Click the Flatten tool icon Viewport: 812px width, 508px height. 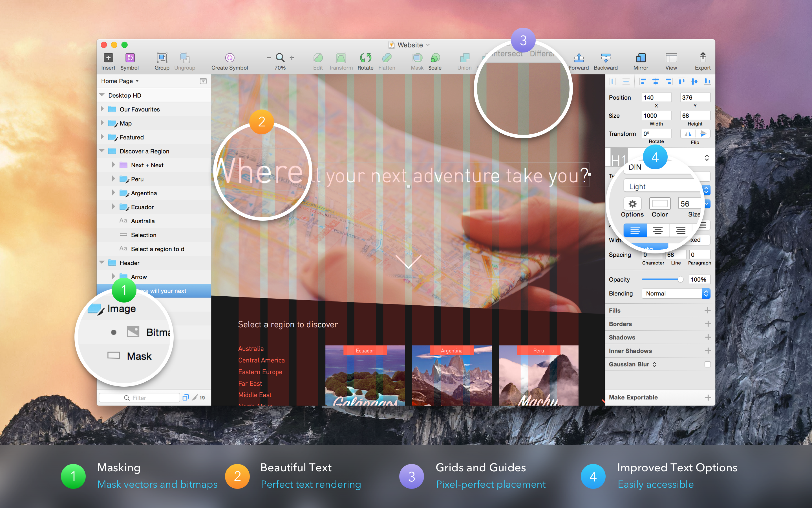[x=387, y=58]
